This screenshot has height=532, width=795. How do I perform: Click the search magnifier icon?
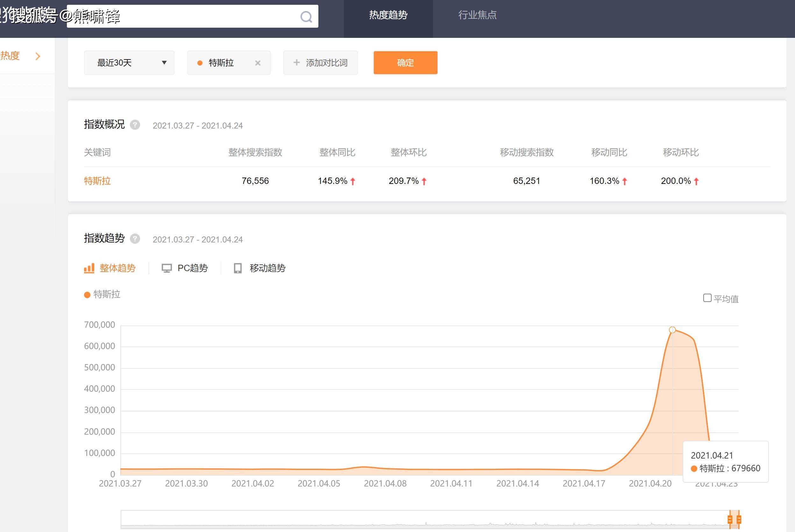(x=306, y=16)
